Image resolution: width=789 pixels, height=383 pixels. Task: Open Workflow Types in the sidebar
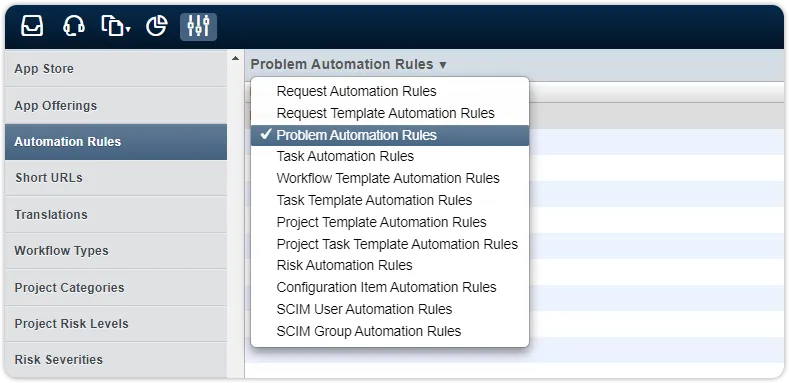click(x=116, y=251)
